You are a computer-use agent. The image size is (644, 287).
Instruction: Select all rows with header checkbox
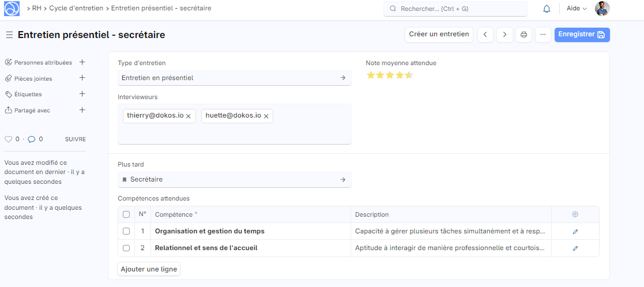(x=126, y=214)
